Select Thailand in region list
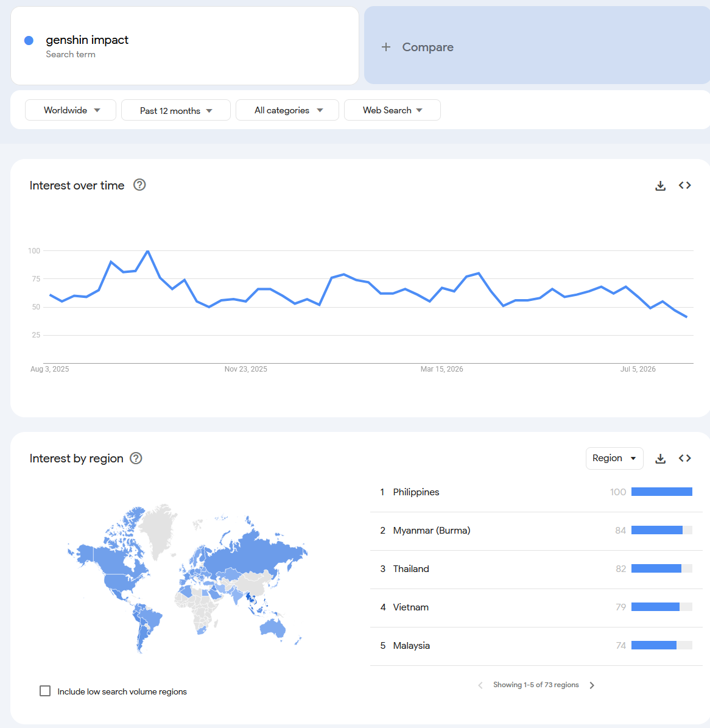 click(536, 569)
